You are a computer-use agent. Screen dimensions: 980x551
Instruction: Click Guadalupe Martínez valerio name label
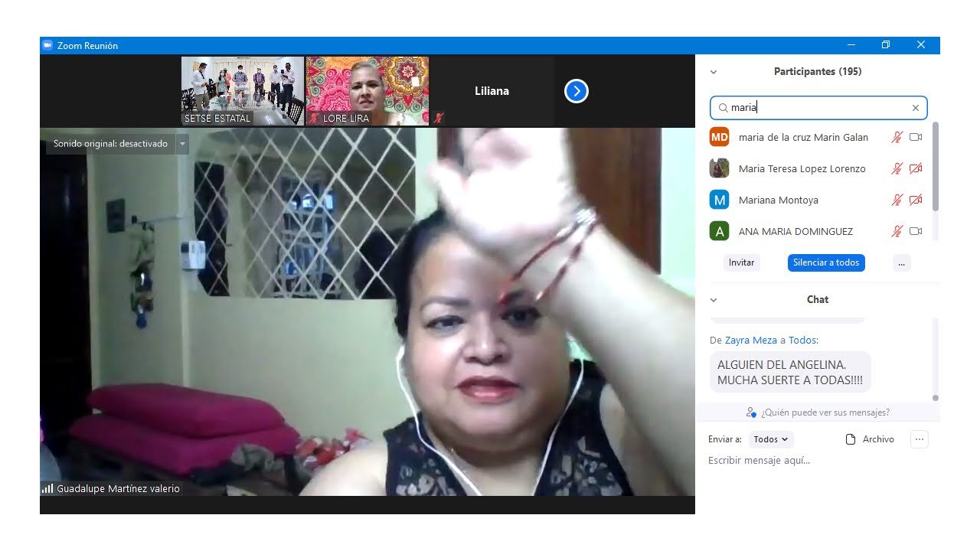(x=118, y=488)
